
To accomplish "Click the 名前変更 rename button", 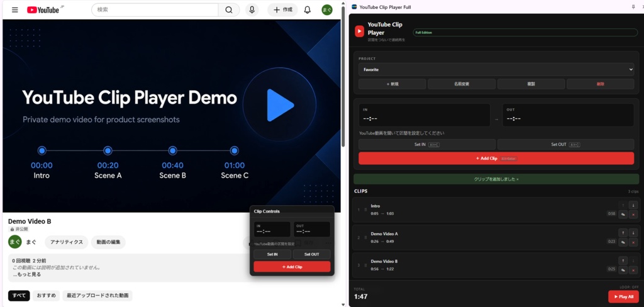I will tap(462, 84).
